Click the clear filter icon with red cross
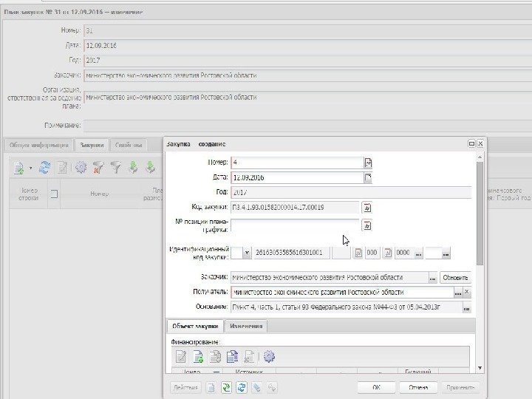 click(x=98, y=167)
